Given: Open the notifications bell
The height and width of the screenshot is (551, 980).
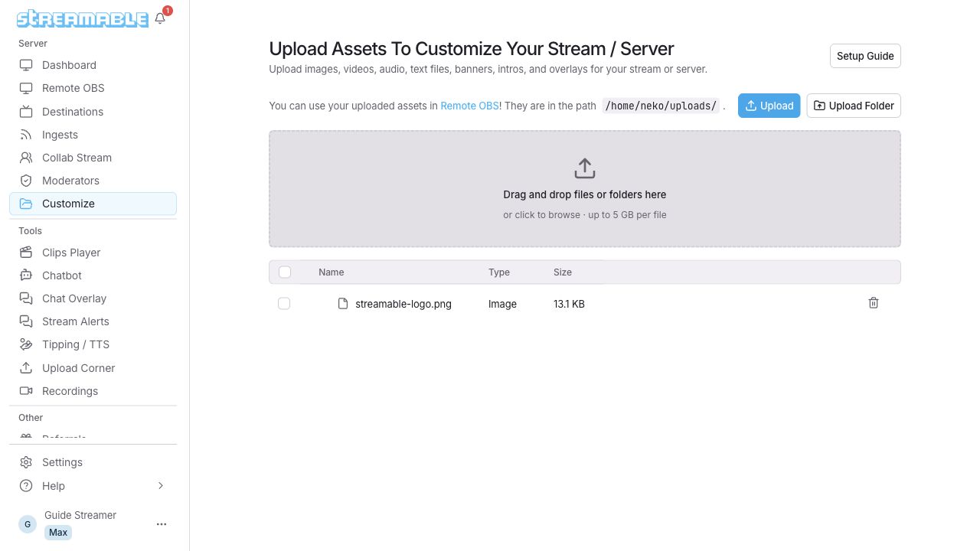Looking at the screenshot, I should (160, 18).
